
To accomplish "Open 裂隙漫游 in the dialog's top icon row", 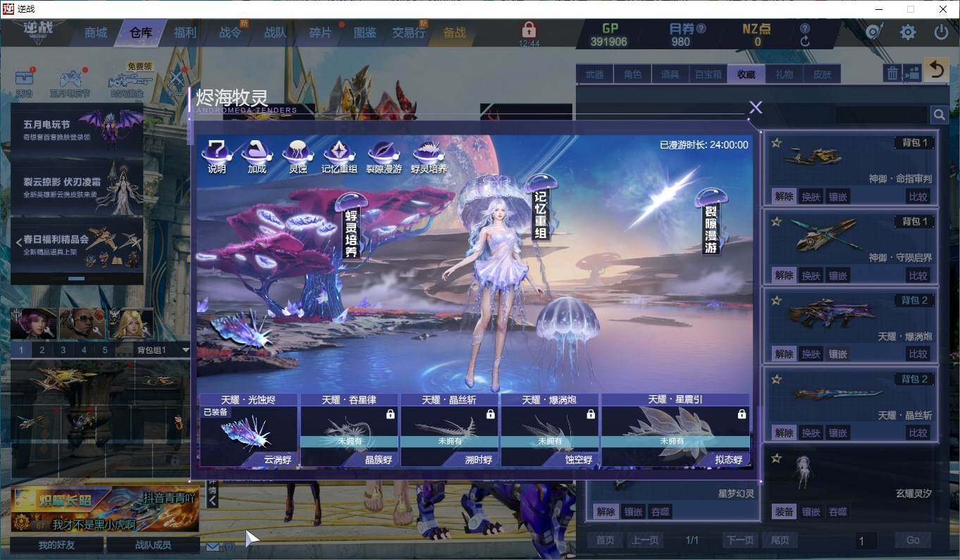I will point(383,156).
